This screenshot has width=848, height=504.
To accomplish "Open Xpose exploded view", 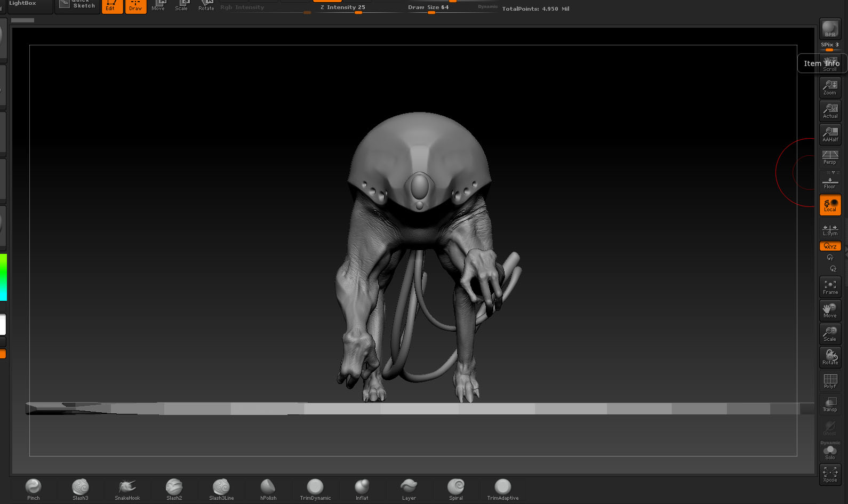I will click(830, 475).
